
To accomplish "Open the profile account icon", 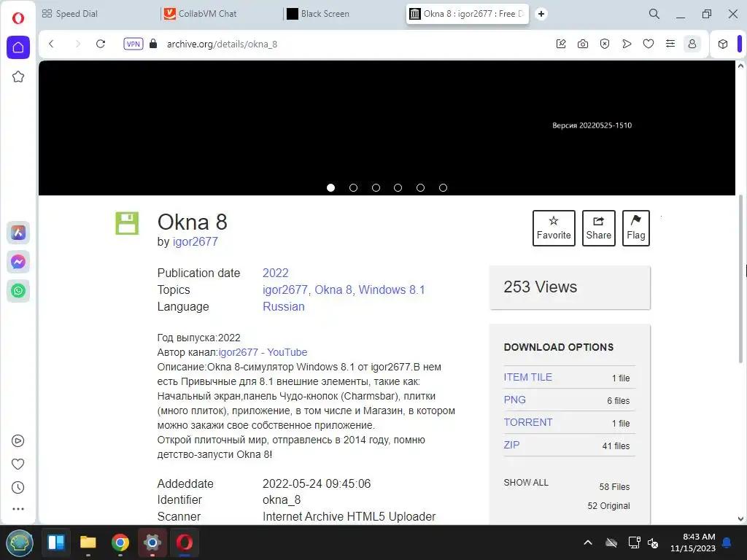I will tap(692, 44).
